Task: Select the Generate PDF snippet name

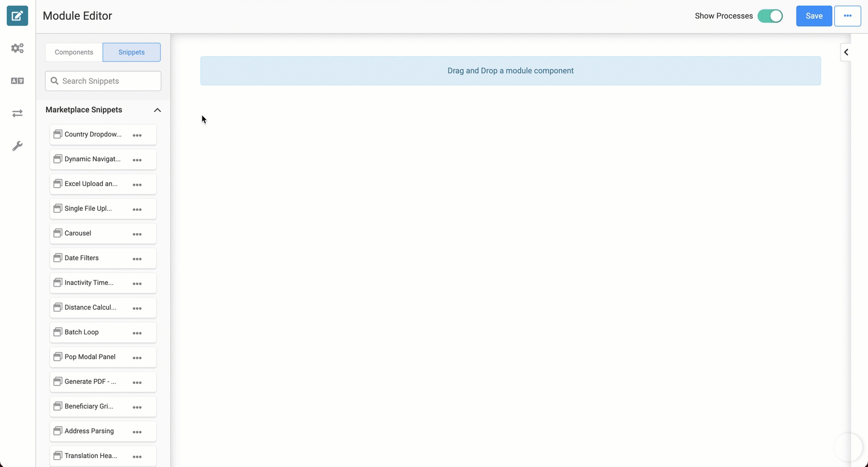Action: click(x=91, y=382)
